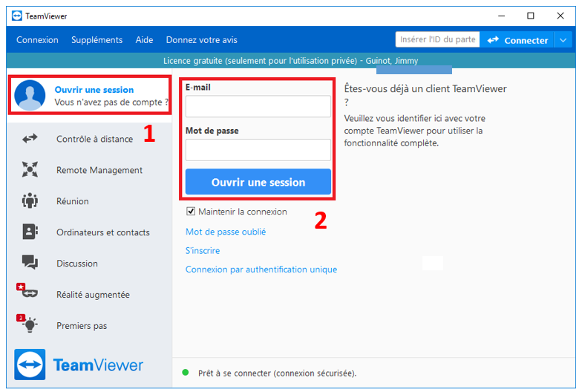Select the remote control arrows icon
Image resolution: width=582 pixels, height=392 pixels.
(30, 139)
